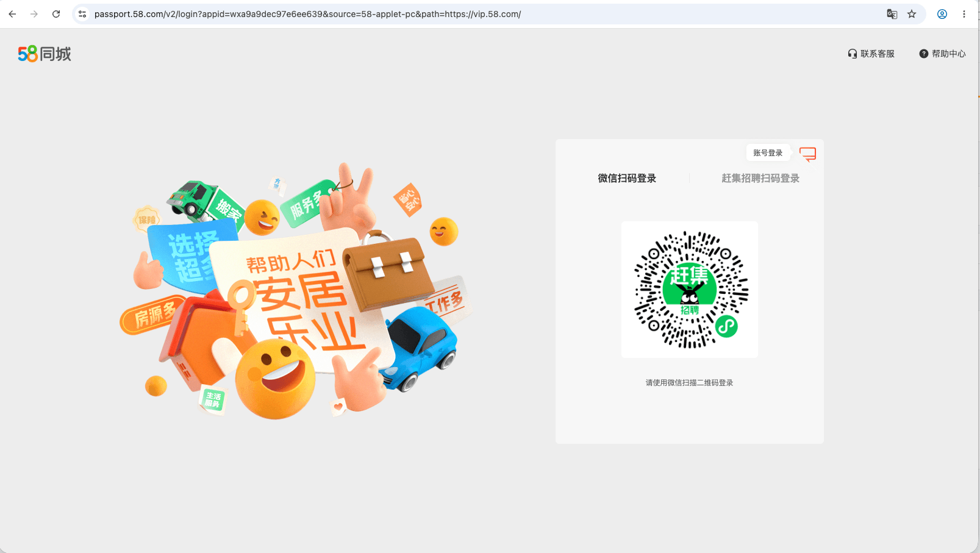Open 联系客服 customer service link
This screenshot has height=553, width=980.
[871, 54]
